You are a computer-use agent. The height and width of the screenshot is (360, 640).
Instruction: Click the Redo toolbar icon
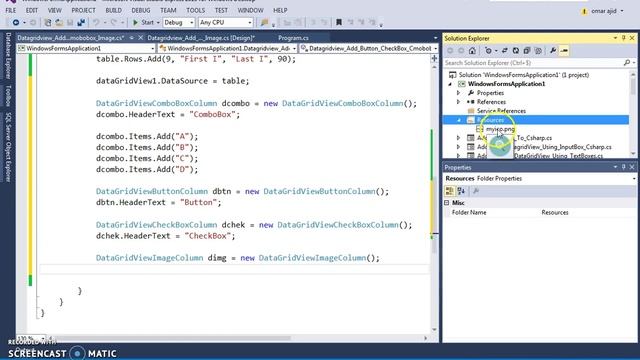[114, 22]
